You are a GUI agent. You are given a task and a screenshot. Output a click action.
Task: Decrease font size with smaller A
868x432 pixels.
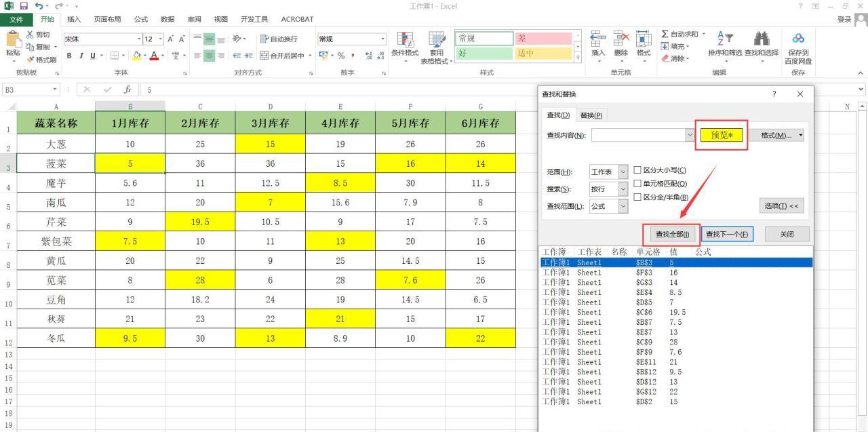(x=181, y=39)
